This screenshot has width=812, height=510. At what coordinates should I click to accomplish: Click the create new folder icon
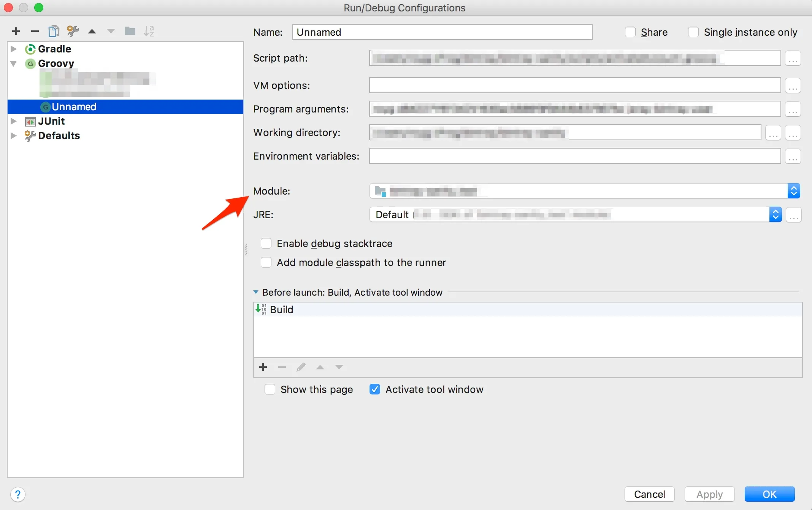130,31
